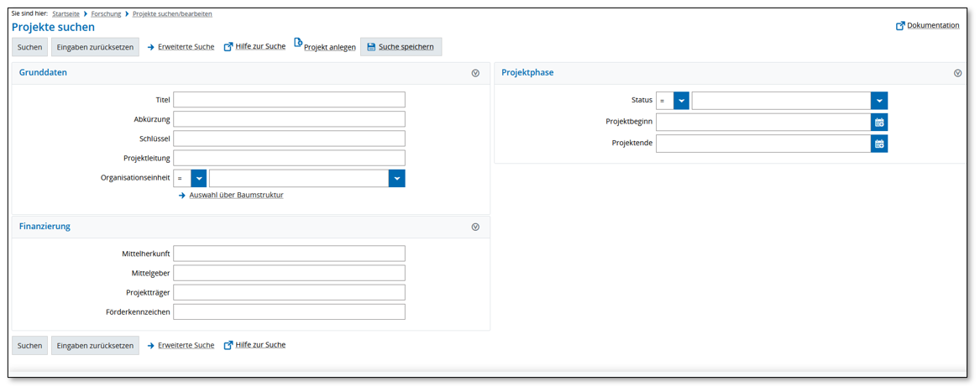Focus the Titel input field
Image resolution: width=980 pixels, height=392 pixels.
point(289,100)
